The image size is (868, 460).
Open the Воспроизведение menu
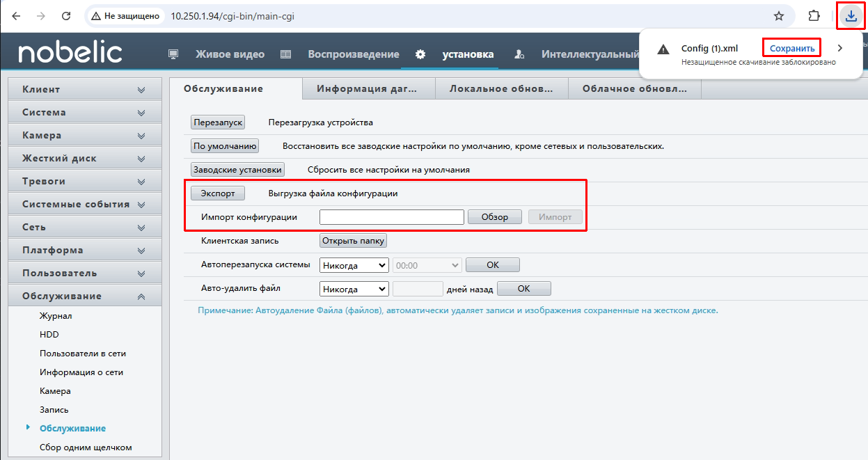tap(354, 54)
